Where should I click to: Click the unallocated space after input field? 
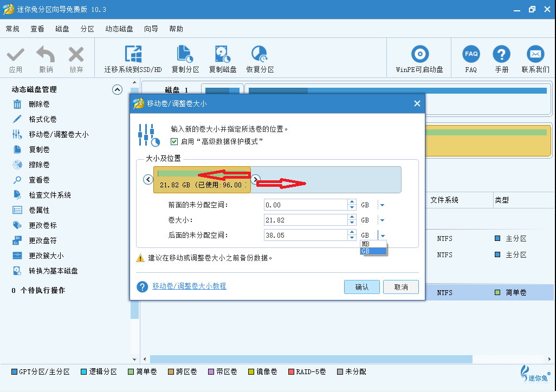coord(306,236)
